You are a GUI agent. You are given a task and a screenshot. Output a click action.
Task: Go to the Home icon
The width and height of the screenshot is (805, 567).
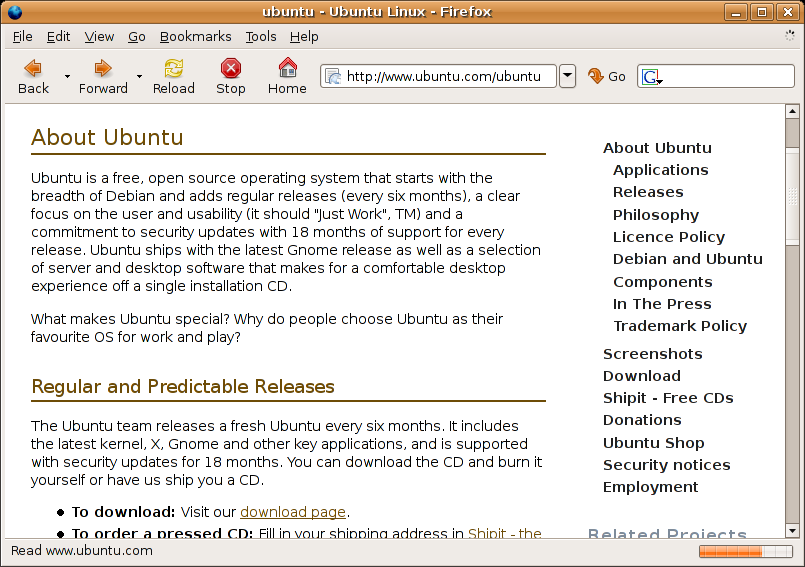click(x=287, y=68)
